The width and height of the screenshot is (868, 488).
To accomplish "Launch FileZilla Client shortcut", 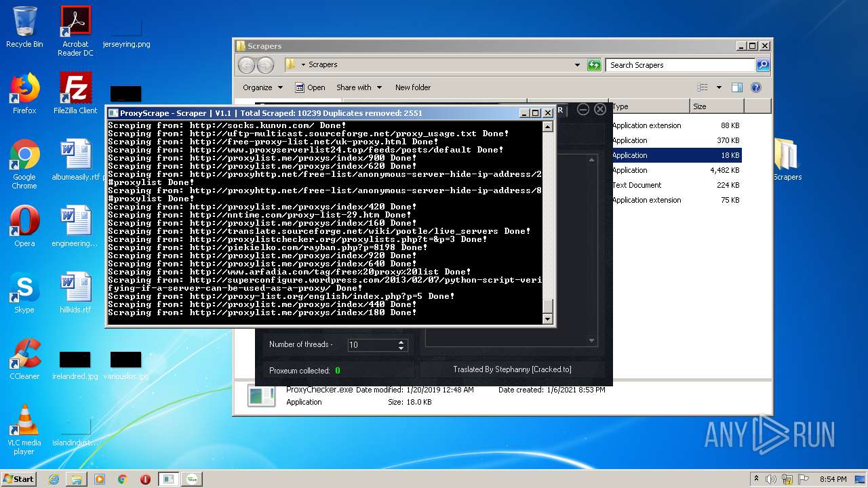I will 75,94.
